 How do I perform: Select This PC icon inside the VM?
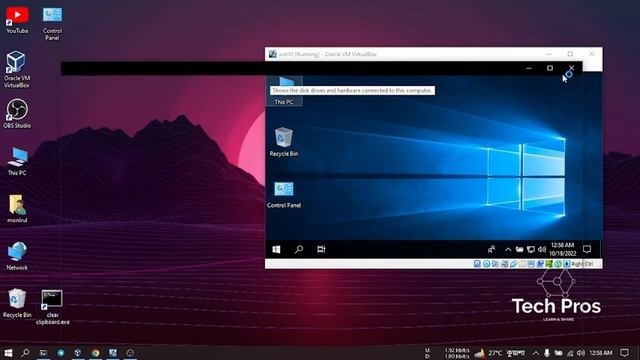(284, 91)
